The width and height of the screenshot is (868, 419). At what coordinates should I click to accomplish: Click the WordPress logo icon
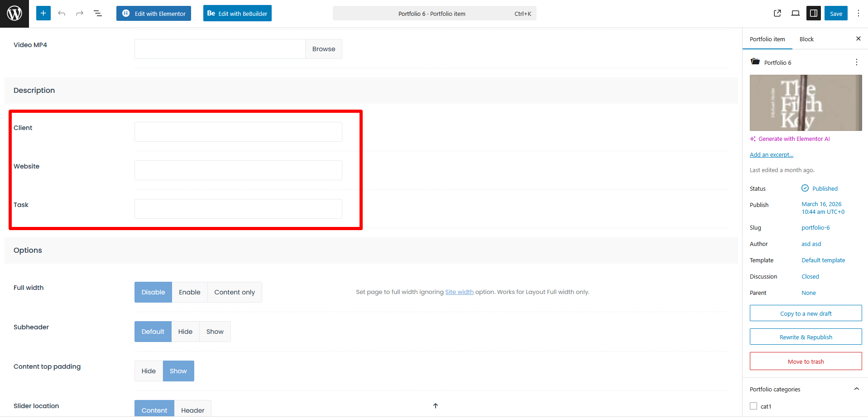[14, 14]
